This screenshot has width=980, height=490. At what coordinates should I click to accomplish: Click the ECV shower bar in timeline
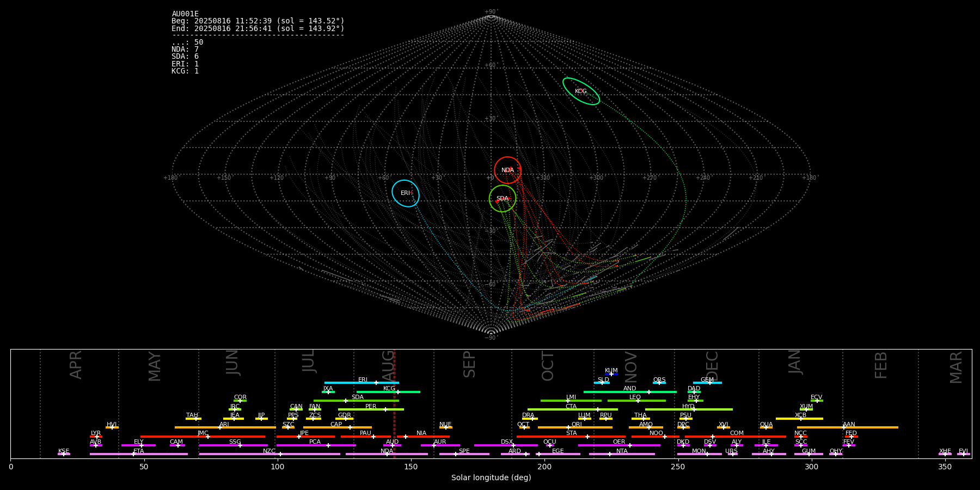click(x=817, y=401)
